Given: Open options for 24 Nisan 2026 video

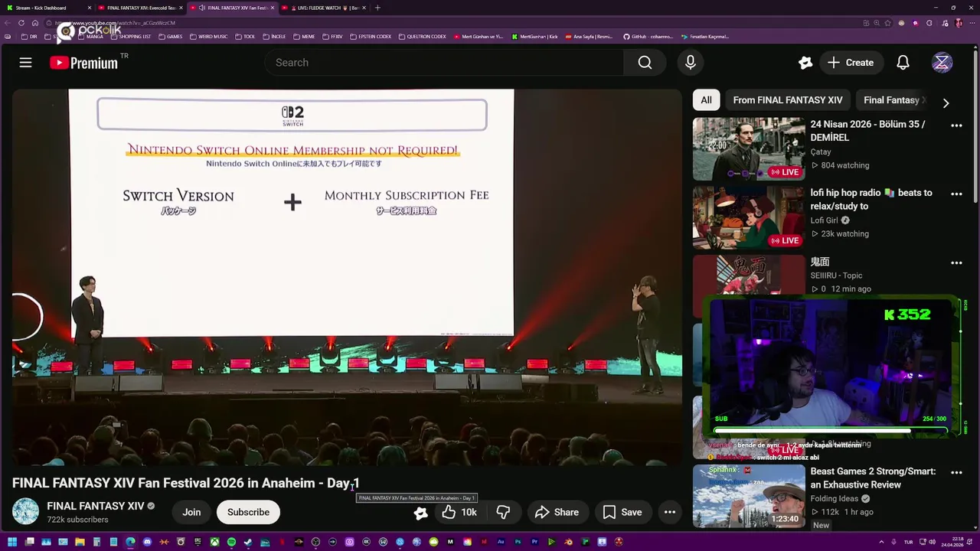Looking at the screenshot, I should (x=956, y=125).
